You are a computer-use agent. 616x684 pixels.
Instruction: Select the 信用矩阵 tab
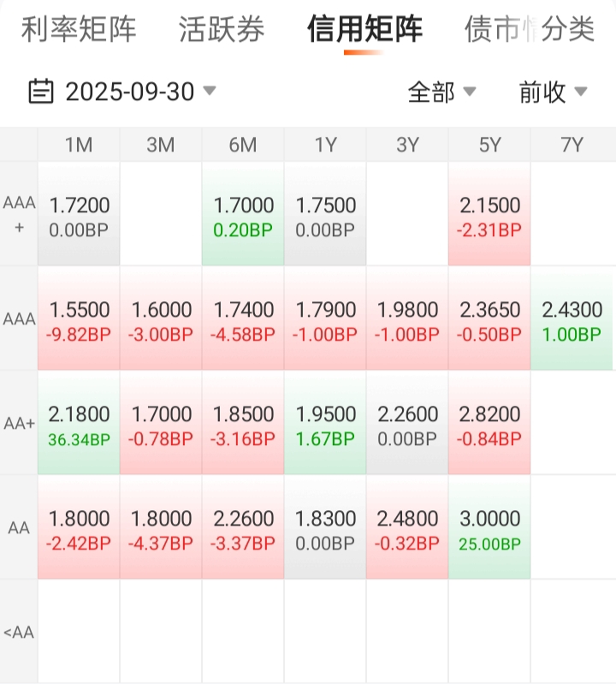(364, 30)
